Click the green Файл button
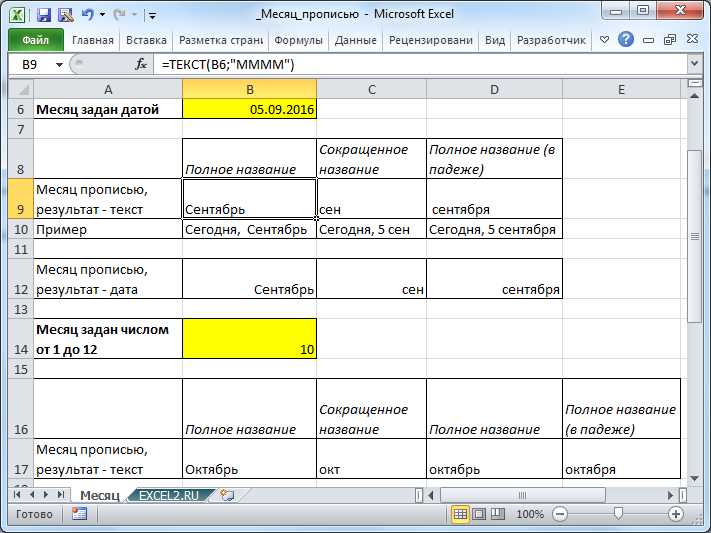711x533 pixels. (x=36, y=41)
